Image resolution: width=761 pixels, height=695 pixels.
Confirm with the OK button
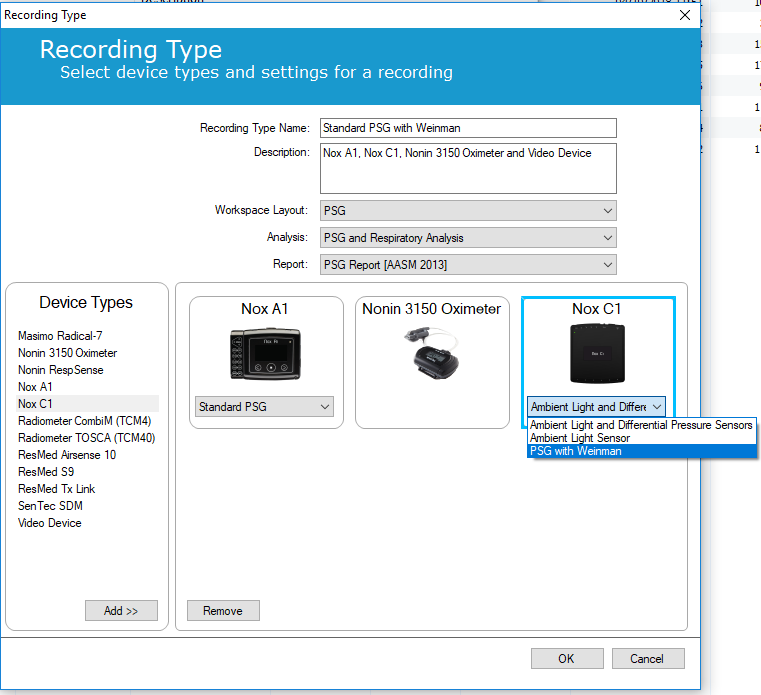(x=567, y=659)
